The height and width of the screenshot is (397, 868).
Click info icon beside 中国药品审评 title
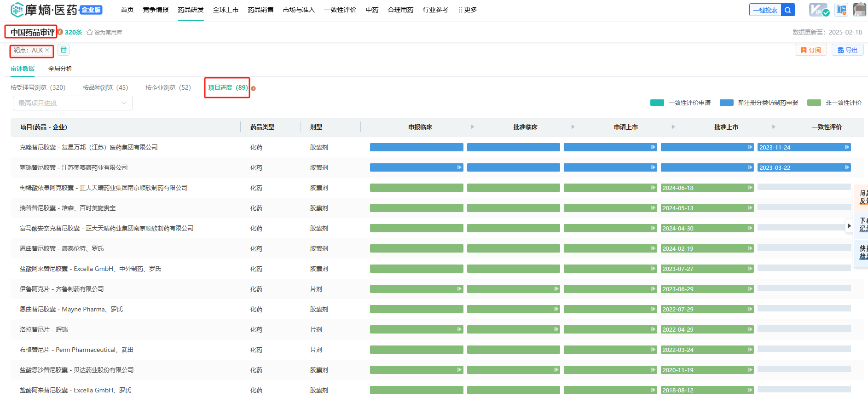pos(60,32)
